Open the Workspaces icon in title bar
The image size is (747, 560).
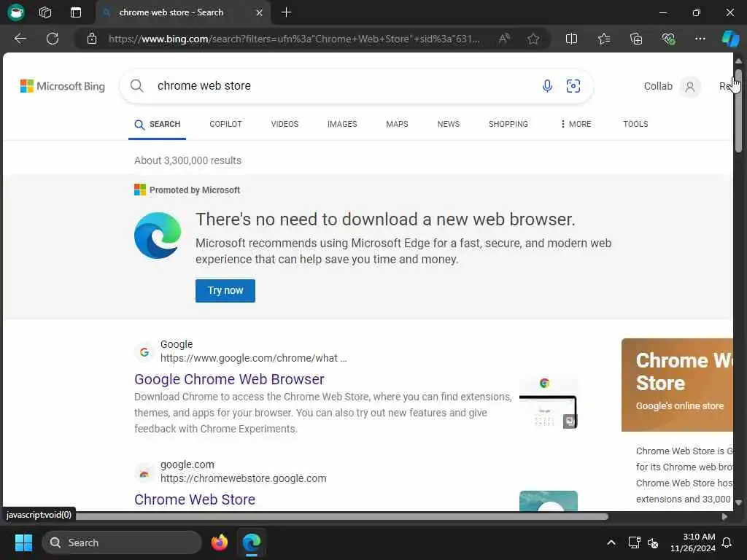[45, 12]
